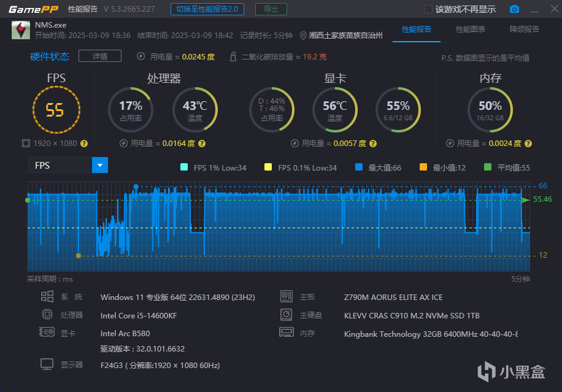Click the FPS 55 gauge
Viewport: 562px width, 392px height.
click(56, 110)
